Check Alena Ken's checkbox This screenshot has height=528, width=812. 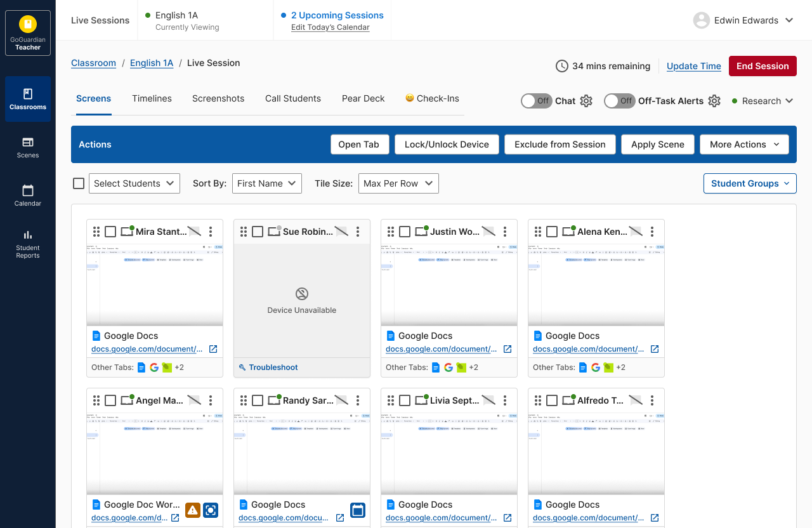(552, 232)
